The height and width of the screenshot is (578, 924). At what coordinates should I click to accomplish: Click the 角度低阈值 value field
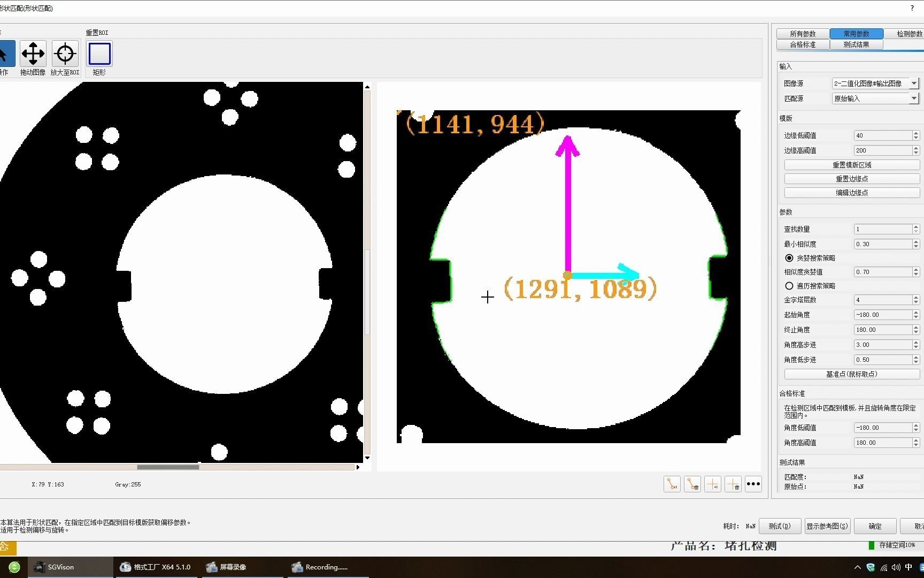coord(882,428)
